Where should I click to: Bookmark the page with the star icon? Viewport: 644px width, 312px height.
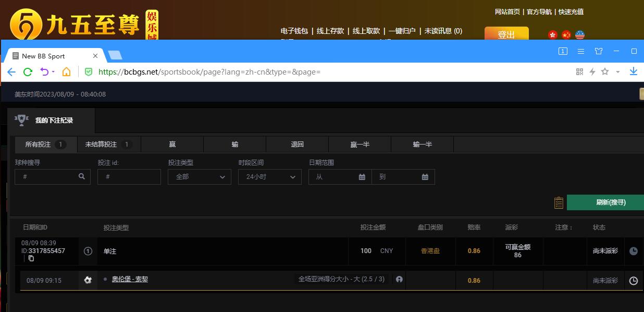605,71
